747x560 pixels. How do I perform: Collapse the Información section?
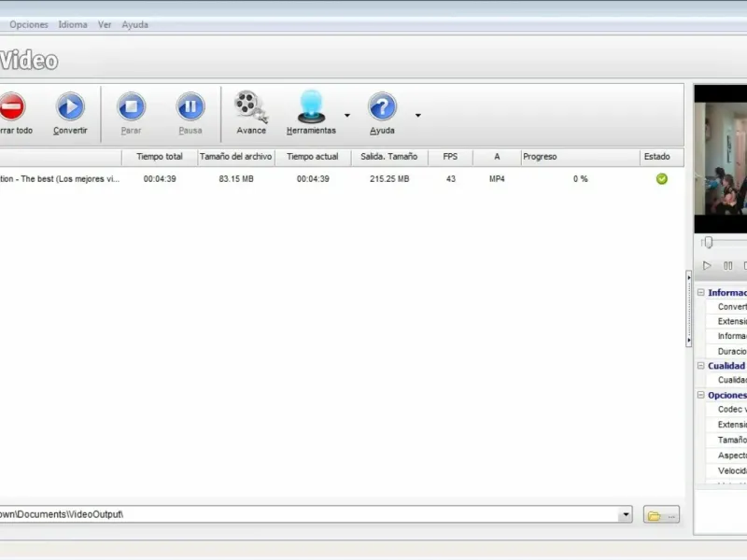(x=701, y=292)
